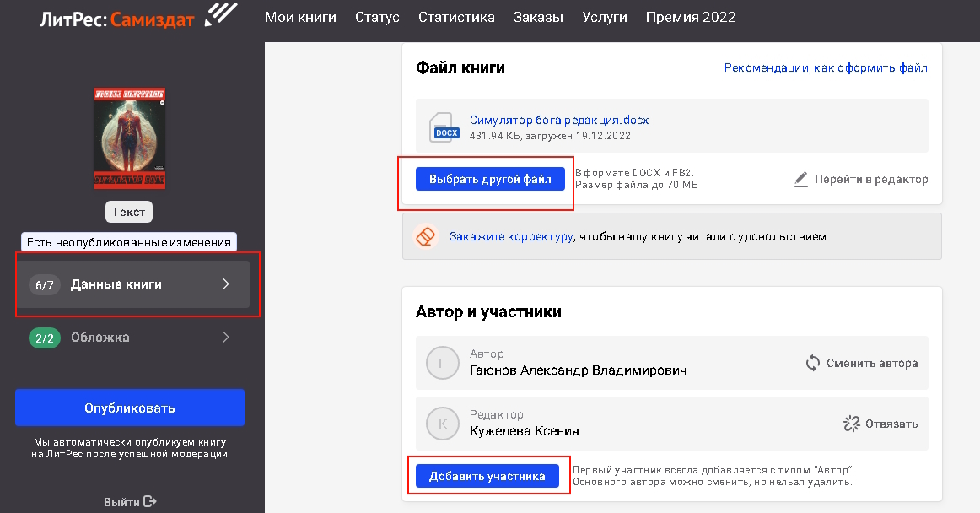Click the editor avatar К circle
980x513 pixels.
coord(443,424)
